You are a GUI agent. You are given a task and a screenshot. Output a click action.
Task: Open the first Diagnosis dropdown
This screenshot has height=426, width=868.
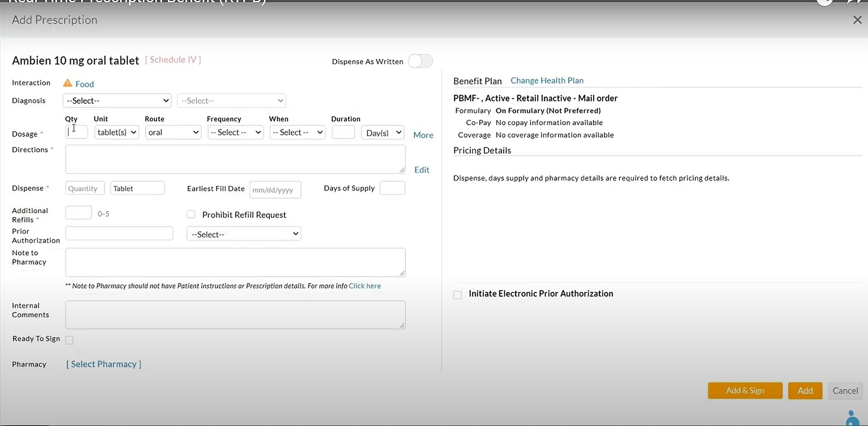(x=117, y=100)
